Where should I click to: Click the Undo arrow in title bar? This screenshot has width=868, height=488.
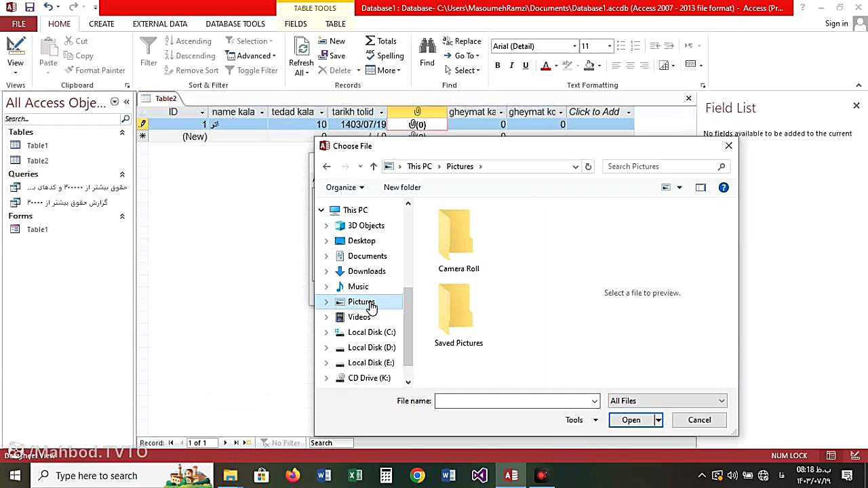tap(47, 7)
